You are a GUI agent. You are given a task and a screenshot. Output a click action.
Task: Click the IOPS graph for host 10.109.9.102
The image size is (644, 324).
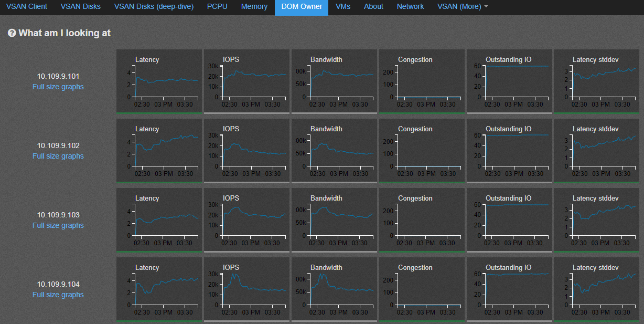point(246,150)
